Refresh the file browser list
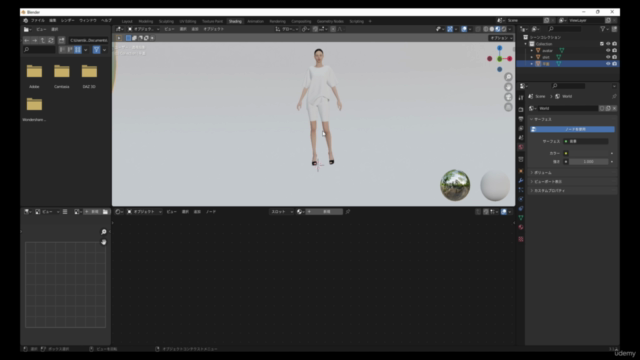Image resolution: width=640 pixels, height=360 pixels. (51, 40)
